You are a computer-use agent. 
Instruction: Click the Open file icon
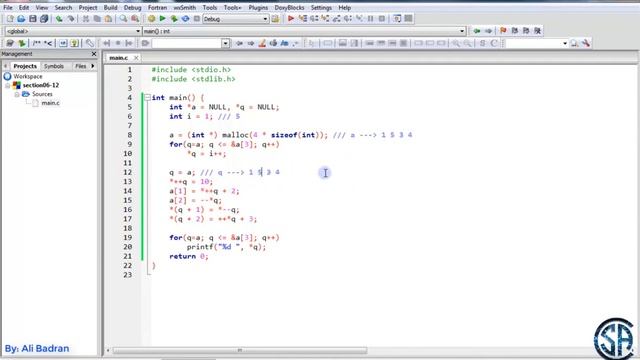point(21,19)
